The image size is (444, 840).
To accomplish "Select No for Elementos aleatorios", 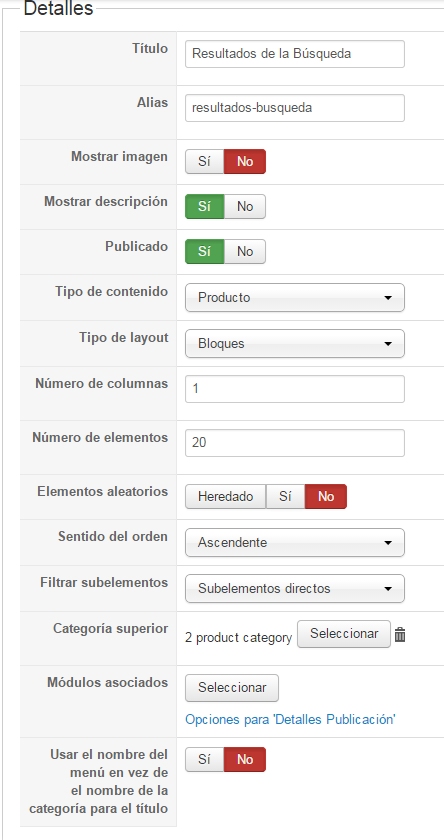I will pyautogui.click(x=326, y=496).
